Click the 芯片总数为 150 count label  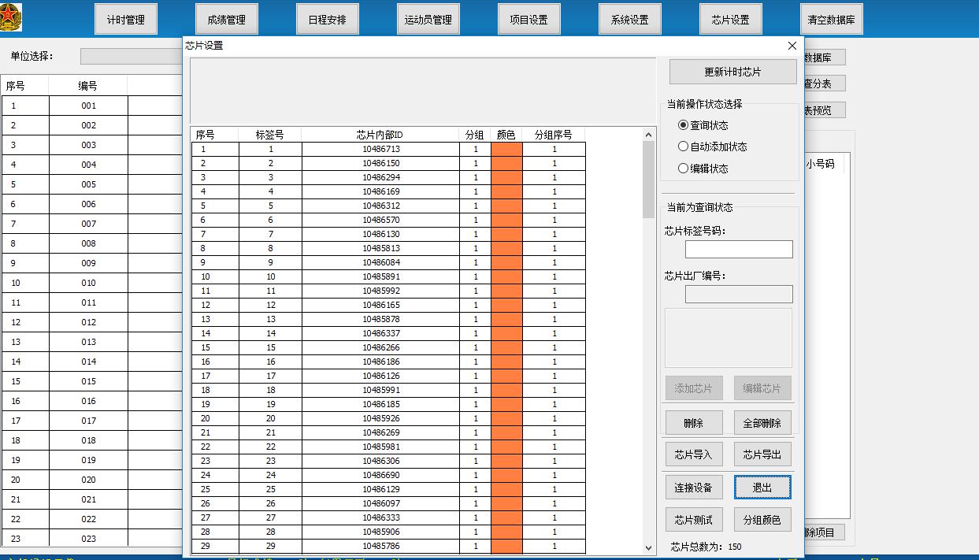pos(706,547)
